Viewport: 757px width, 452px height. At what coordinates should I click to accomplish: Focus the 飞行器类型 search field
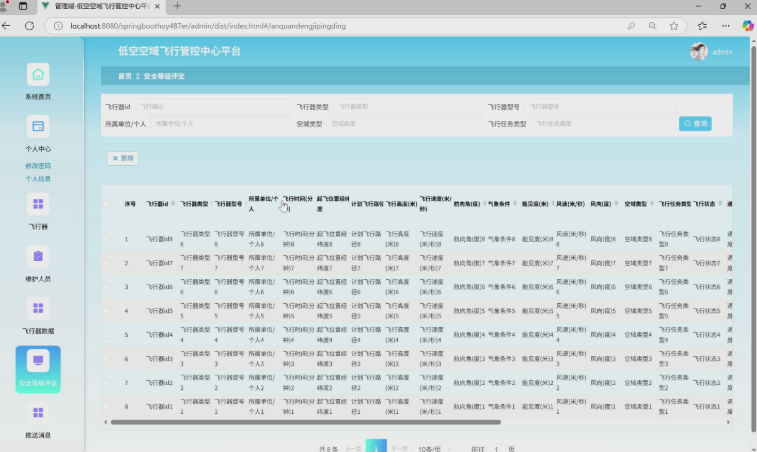tap(407, 107)
